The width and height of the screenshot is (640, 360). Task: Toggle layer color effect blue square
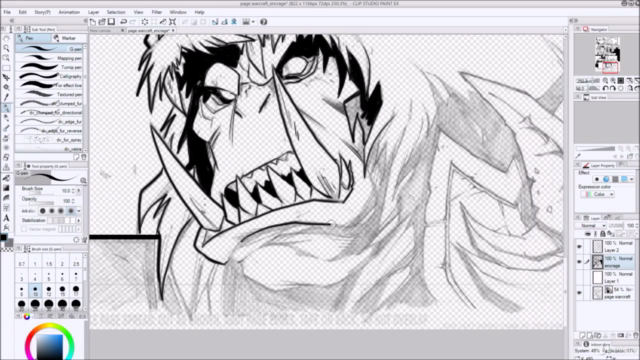click(x=624, y=179)
